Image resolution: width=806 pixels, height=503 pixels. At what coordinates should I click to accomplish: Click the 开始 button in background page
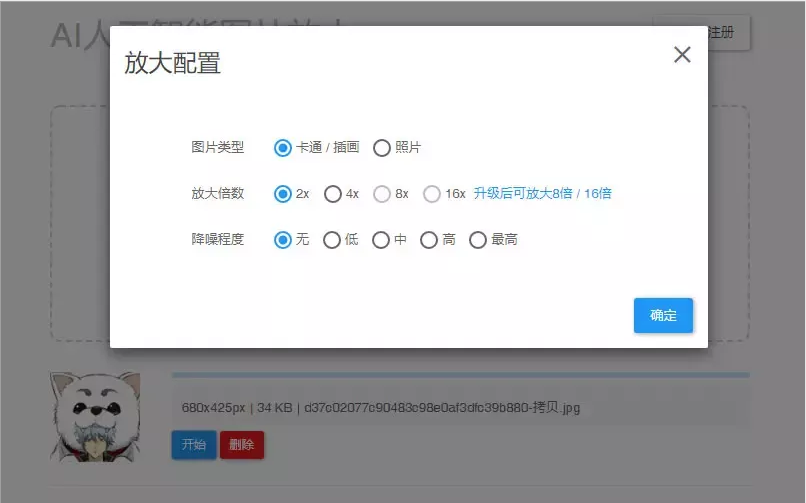click(194, 444)
